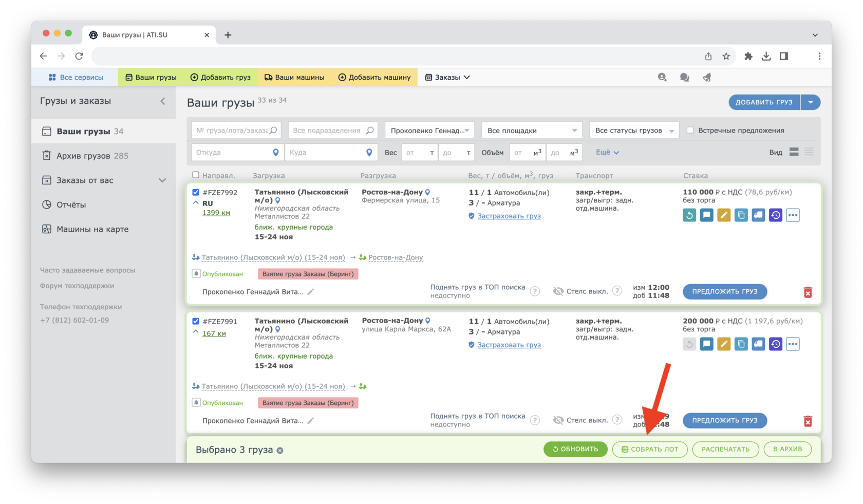
Task: Open history clock icon for cargo #FZE7991
Action: [x=776, y=344]
